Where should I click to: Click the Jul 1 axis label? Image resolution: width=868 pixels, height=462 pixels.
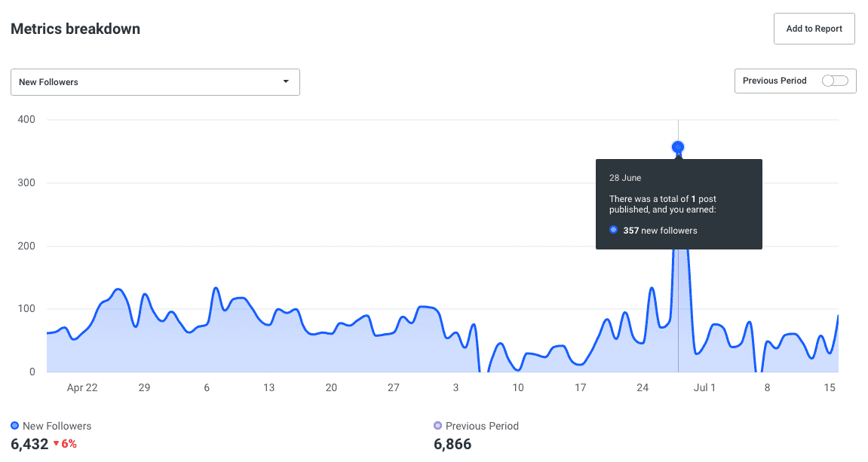[704, 387]
